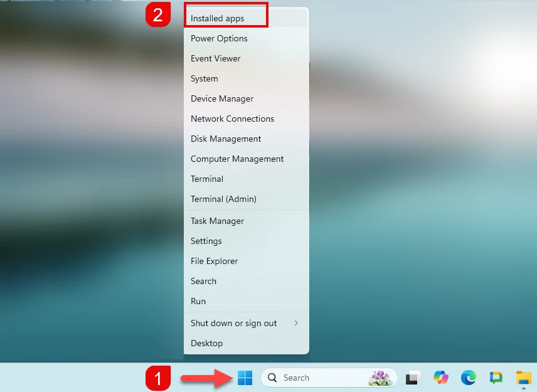Select Installed apps from the menu
The image size is (537, 392).
[247, 18]
